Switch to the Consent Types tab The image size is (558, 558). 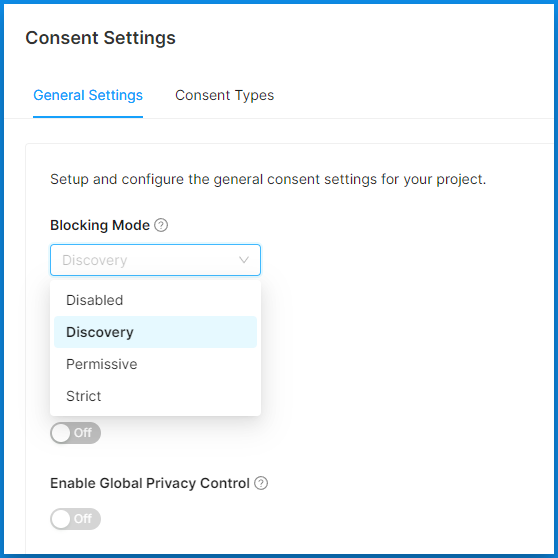[x=225, y=95]
